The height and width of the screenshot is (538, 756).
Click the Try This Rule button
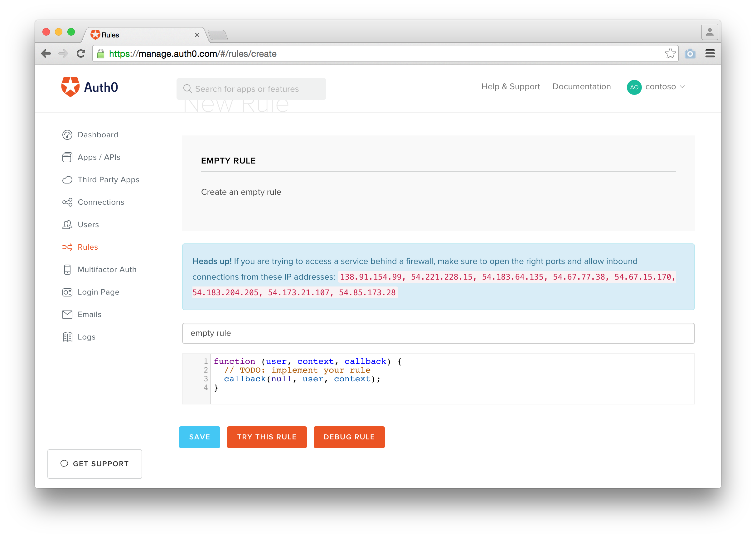pyautogui.click(x=267, y=437)
